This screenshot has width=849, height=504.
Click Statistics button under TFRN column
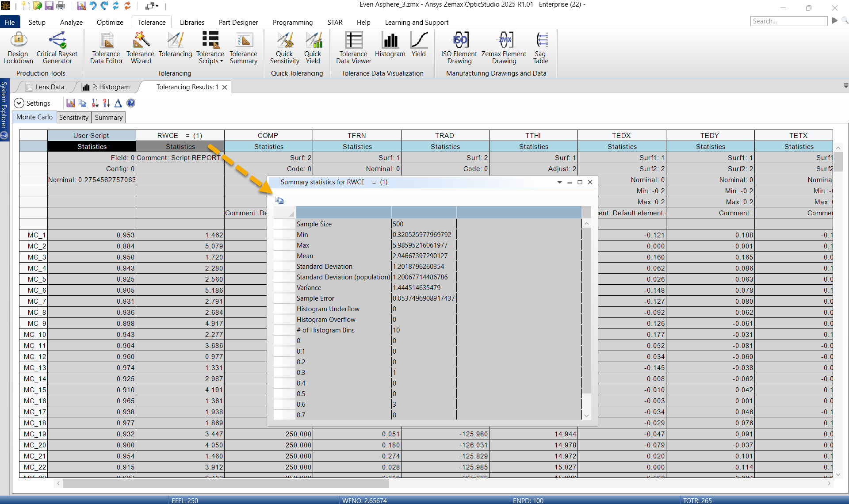(357, 146)
